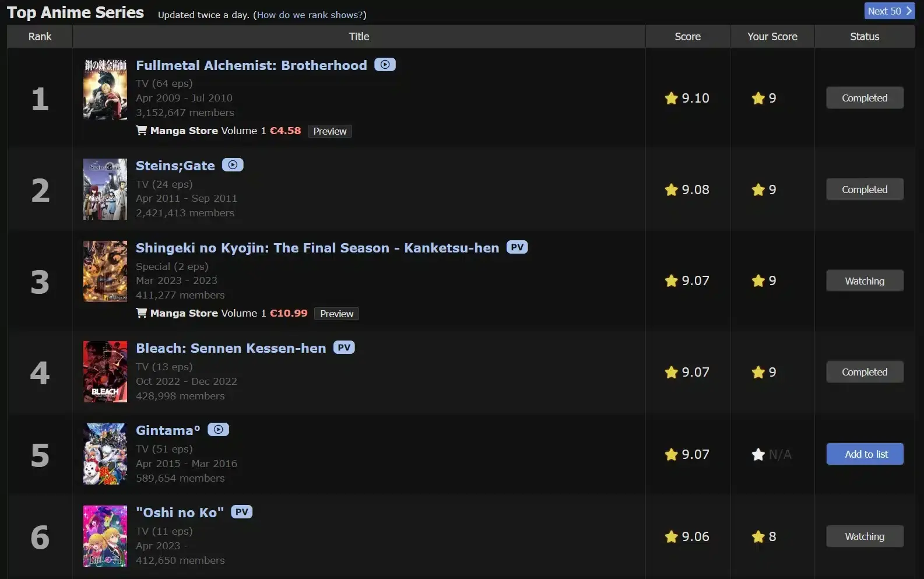Preview Fullmetal Alchemist manga Volume 1
Image resolution: width=924 pixels, height=579 pixels.
point(330,131)
